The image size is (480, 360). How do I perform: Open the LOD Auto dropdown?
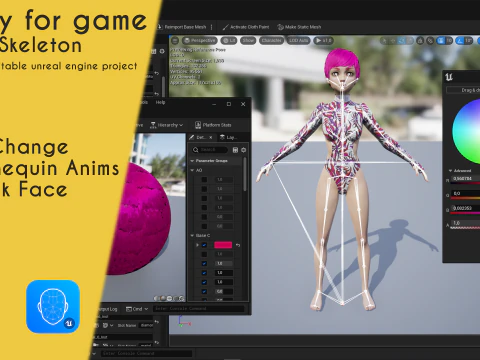(x=298, y=41)
